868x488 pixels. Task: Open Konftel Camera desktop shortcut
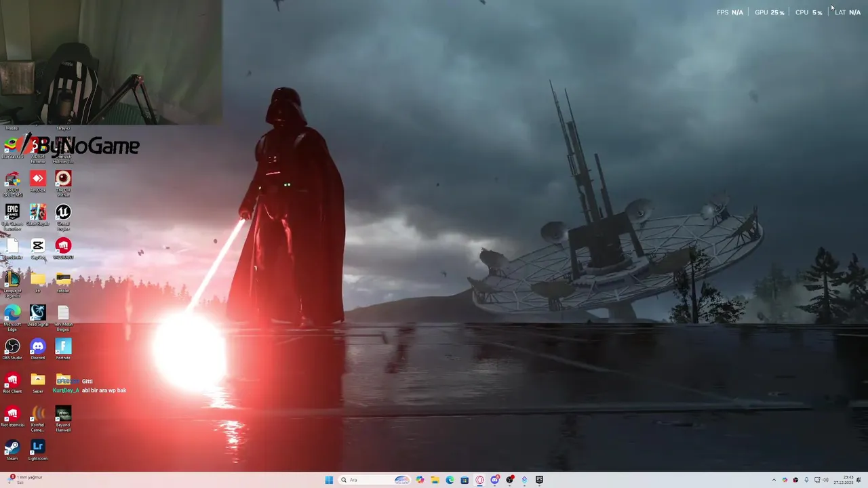tap(38, 418)
